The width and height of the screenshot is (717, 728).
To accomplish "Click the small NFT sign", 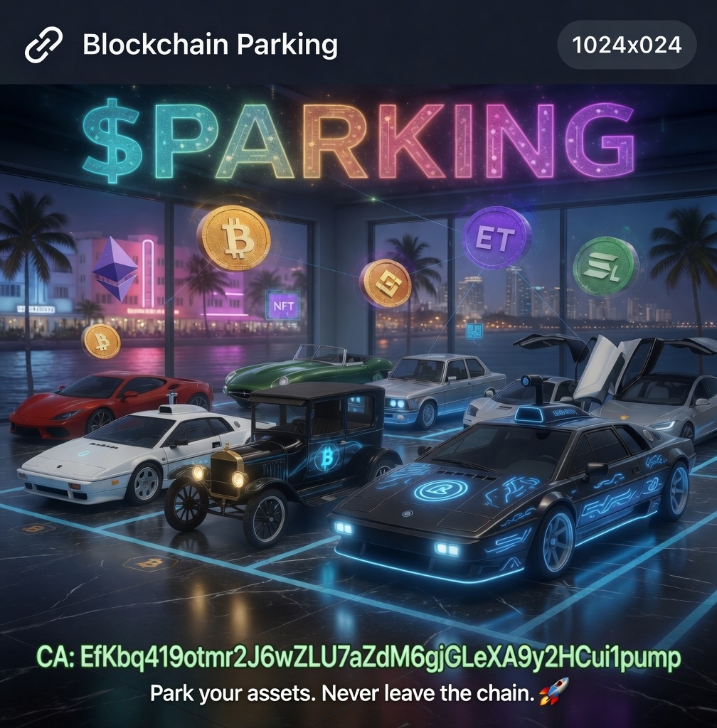I will (x=283, y=305).
